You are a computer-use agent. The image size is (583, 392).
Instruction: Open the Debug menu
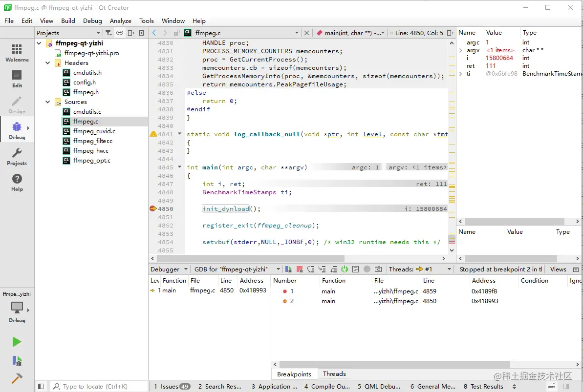[x=92, y=21]
